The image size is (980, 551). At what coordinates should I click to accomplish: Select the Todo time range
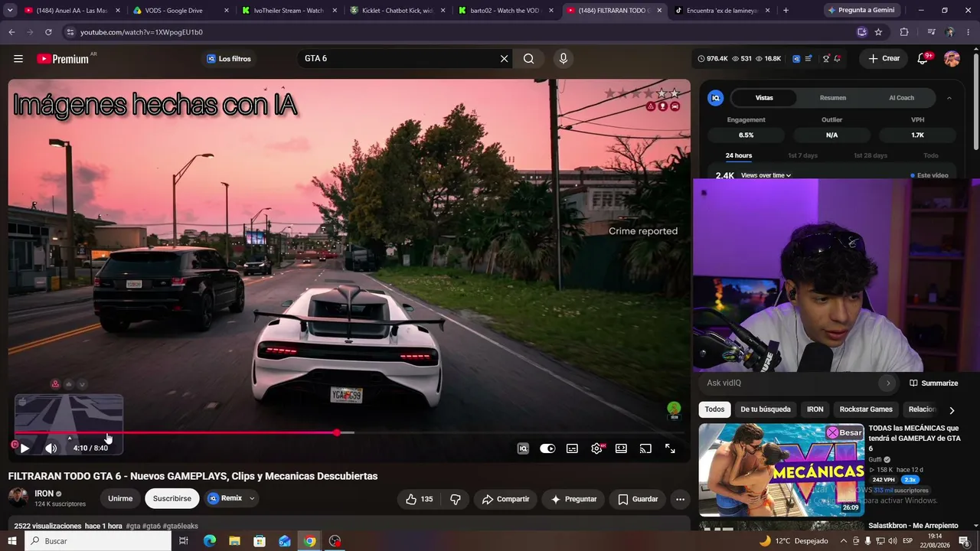click(931, 155)
